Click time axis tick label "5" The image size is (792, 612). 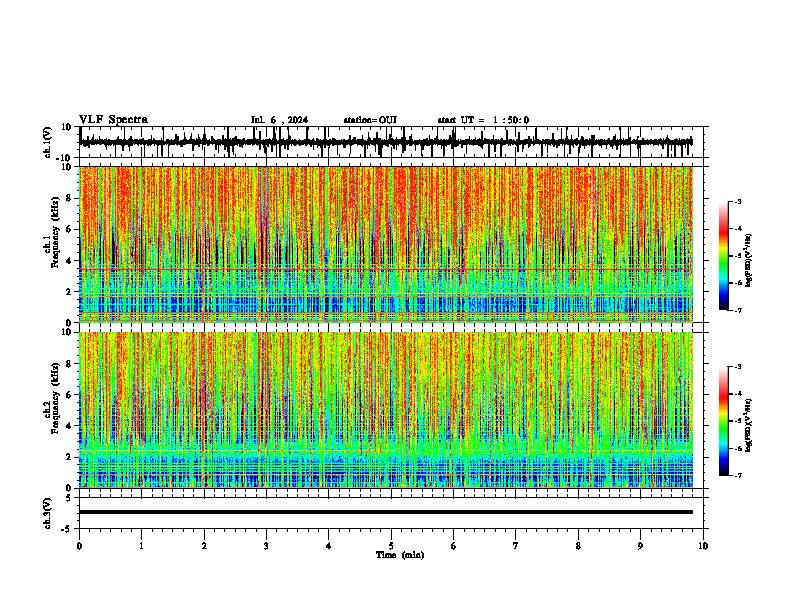391,546
